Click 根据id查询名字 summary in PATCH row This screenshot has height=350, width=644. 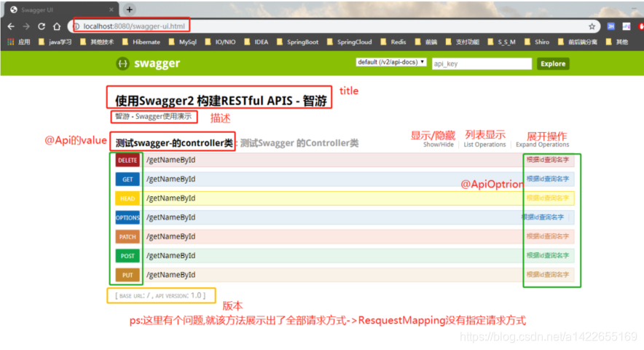click(548, 236)
